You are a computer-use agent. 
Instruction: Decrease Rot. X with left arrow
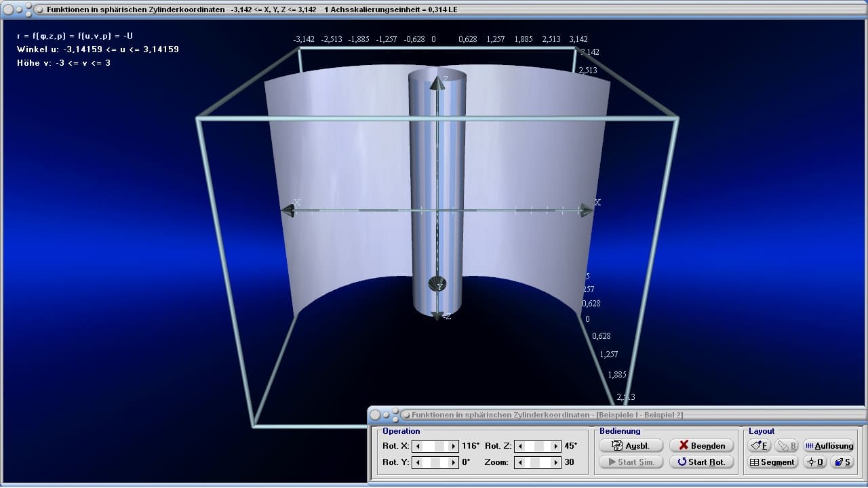[x=418, y=446]
